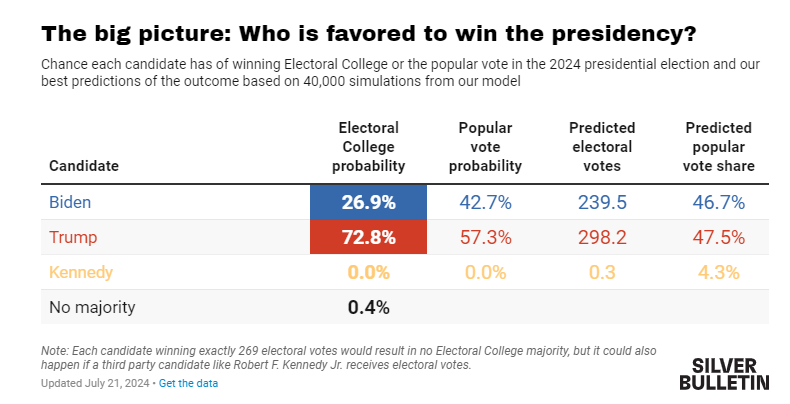The width and height of the screenshot is (790, 404).
Task: Click the Predicted popular vote share header
Action: (x=718, y=147)
